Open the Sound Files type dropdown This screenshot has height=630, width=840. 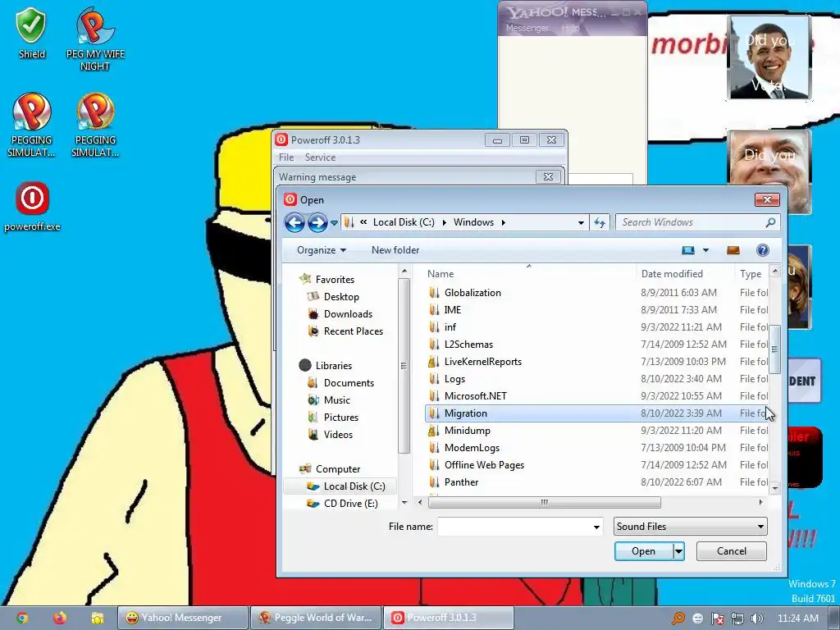(x=690, y=527)
